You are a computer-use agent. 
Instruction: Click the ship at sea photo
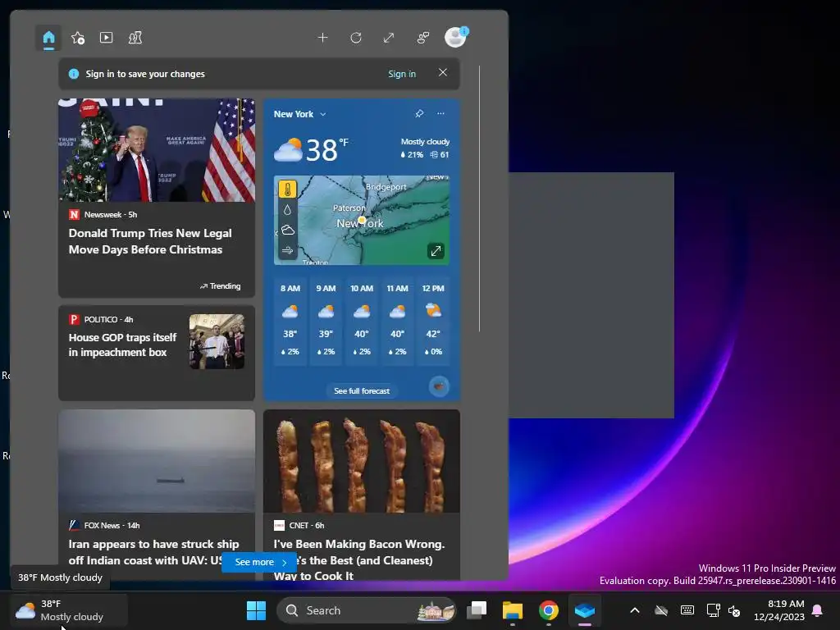point(157,461)
